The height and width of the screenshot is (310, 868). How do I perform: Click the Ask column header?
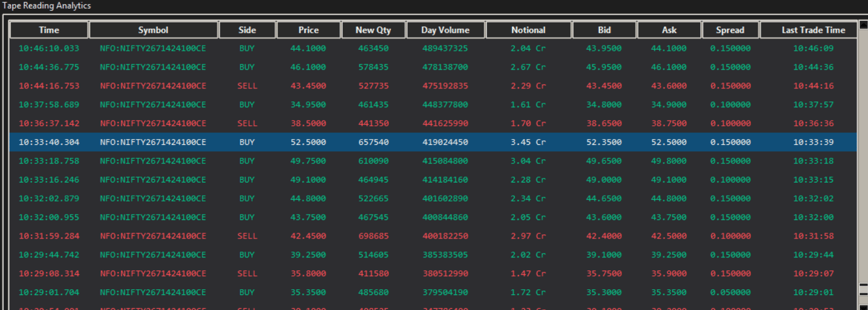coord(669,30)
